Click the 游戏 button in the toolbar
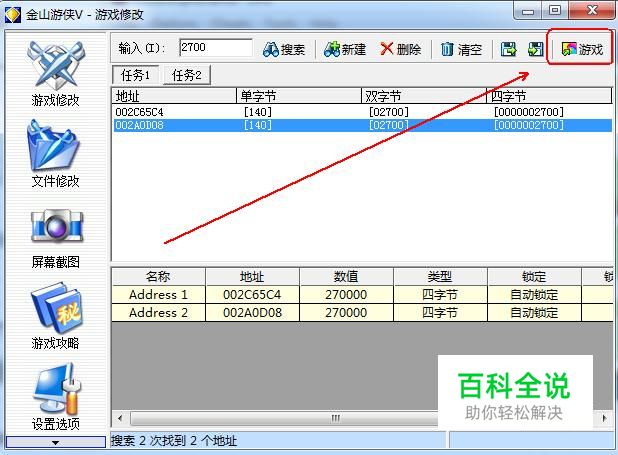Image resolution: width=618 pixels, height=455 pixels. (x=582, y=49)
